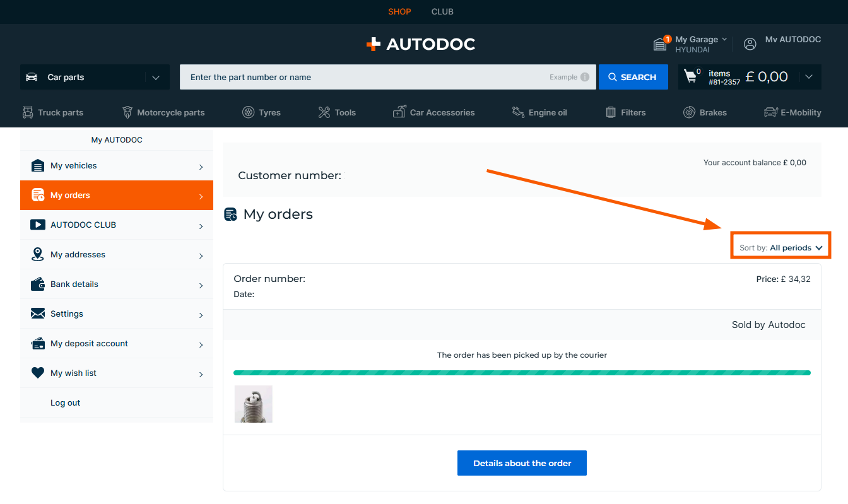Image resolution: width=848 pixels, height=504 pixels.
Task: Click the Example info icon
Action: pyautogui.click(x=585, y=77)
